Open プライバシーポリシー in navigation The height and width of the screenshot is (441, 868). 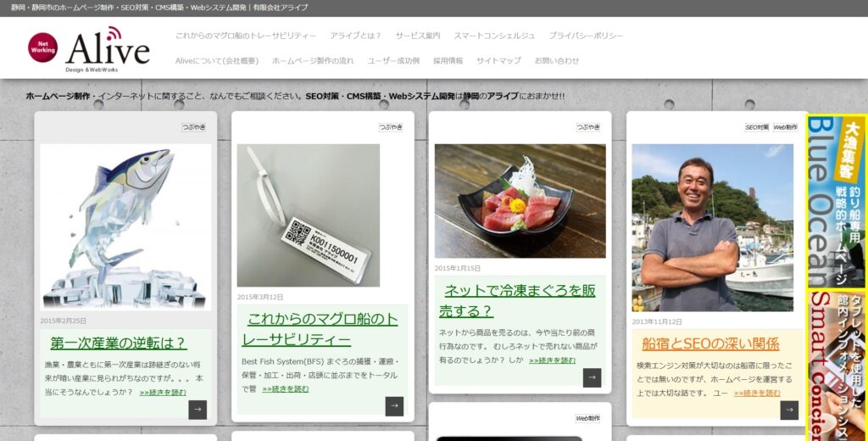point(586,36)
